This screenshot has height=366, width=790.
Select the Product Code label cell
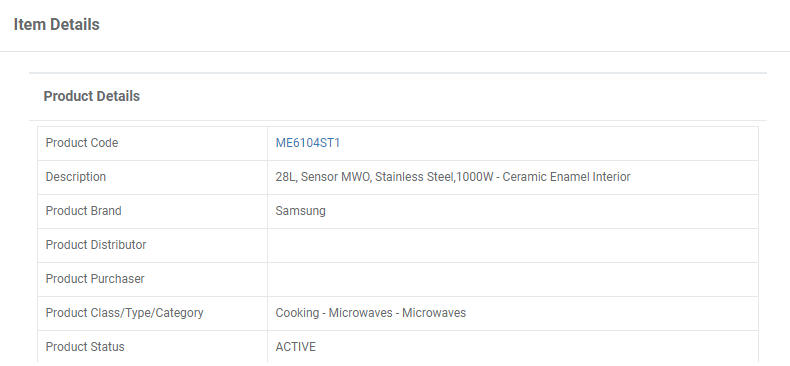(152, 143)
